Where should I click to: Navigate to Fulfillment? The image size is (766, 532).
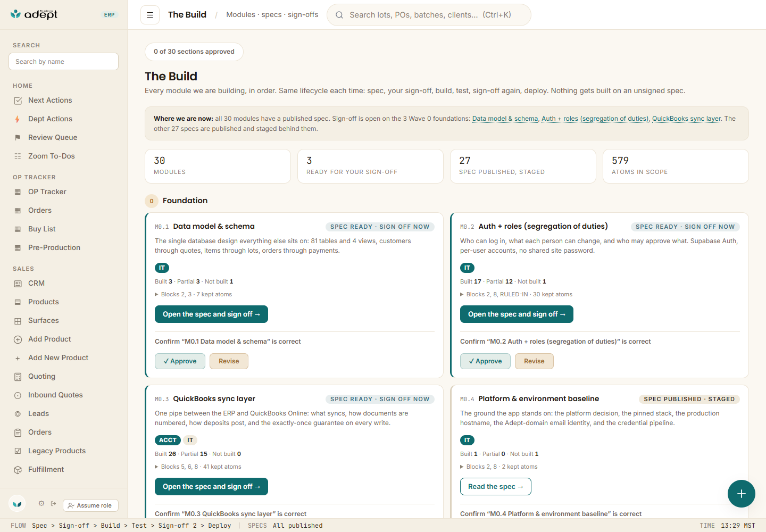pyautogui.click(x=46, y=470)
